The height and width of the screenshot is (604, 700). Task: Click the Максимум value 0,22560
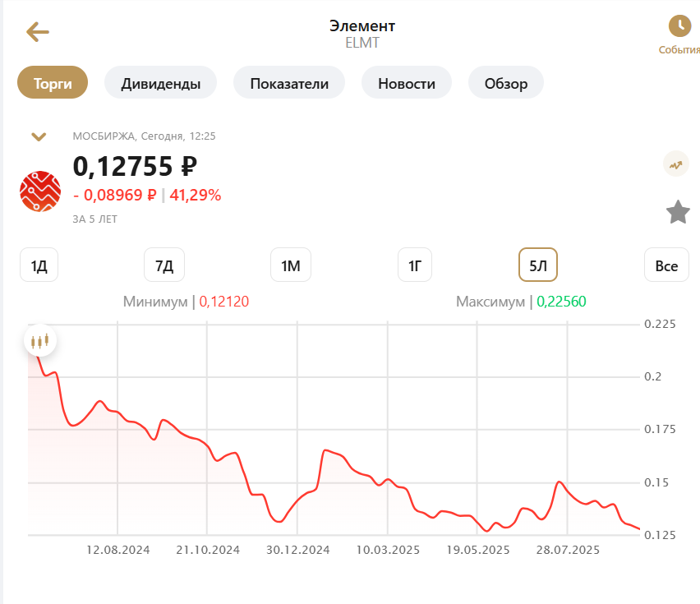pyautogui.click(x=561, y=302)
